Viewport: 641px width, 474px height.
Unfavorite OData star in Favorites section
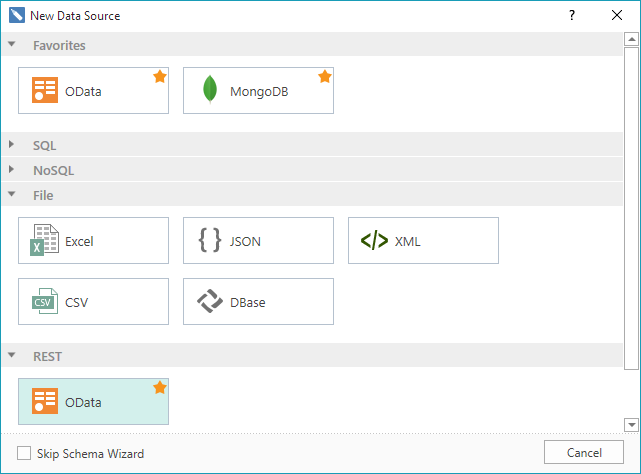160,76
